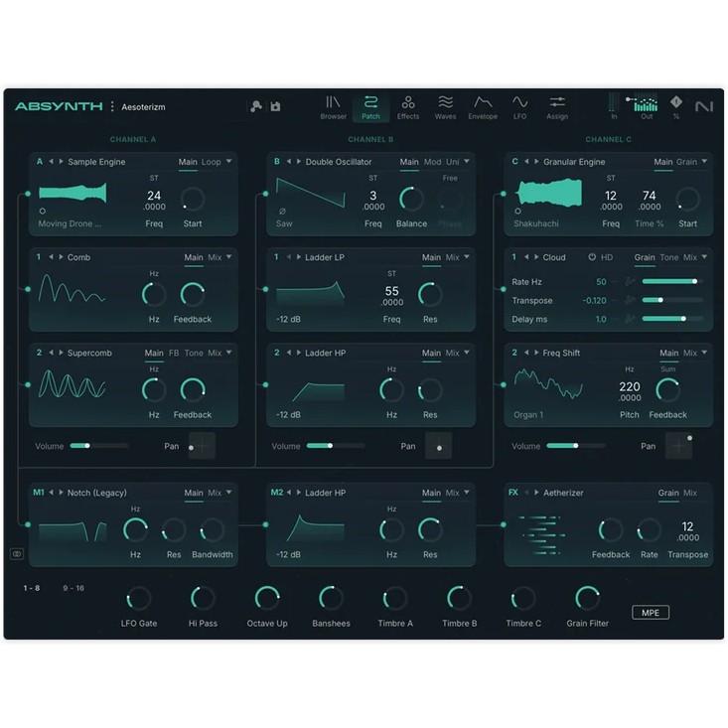Open Notch (Legacy) module dropdown arrow

(x=228, y=493)
